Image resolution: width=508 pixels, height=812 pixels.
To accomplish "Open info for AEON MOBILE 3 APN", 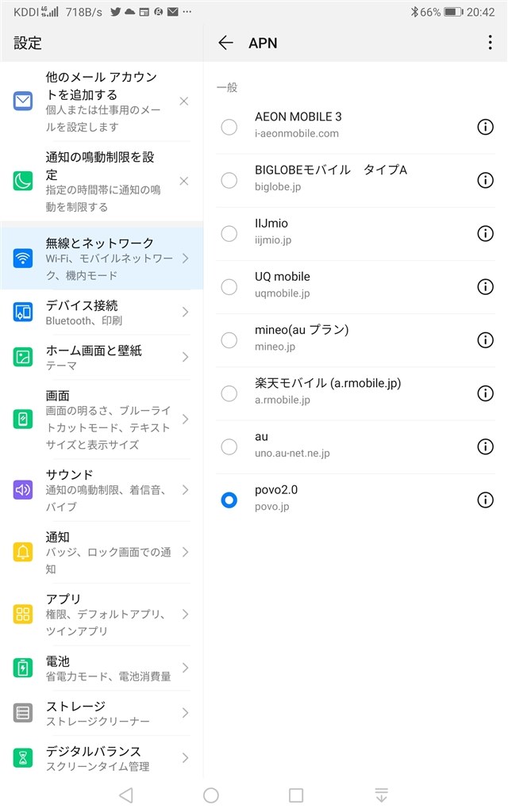I will (x=485, y=127).
